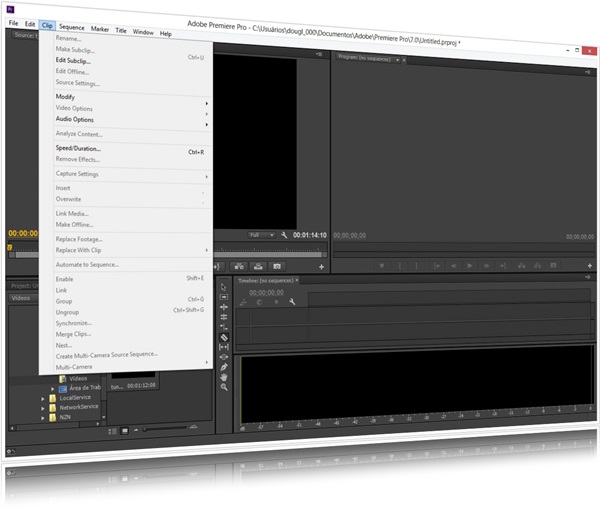Select the Rate Stretch tool
The height and width of the screenshot is (509, 600).
point(224,327)
